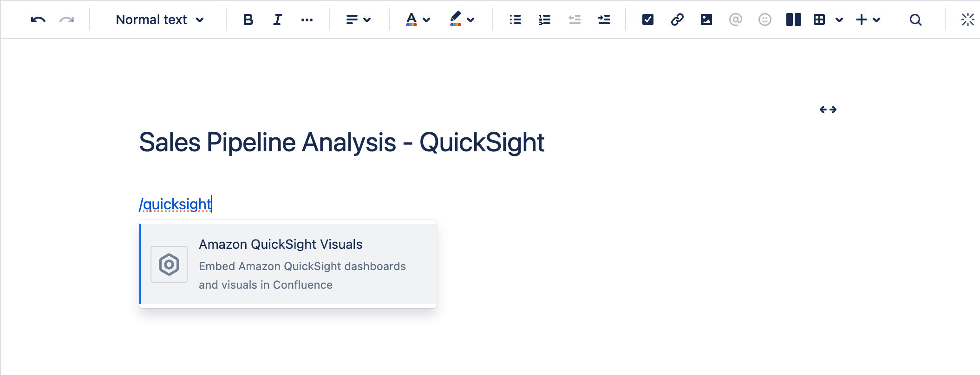Open more formatting options ellipsis
The height and width of the screenshot is (375, 980).
307,19
